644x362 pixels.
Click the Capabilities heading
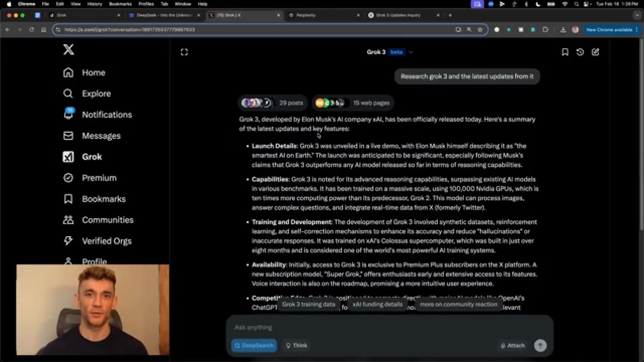(271, 179)
